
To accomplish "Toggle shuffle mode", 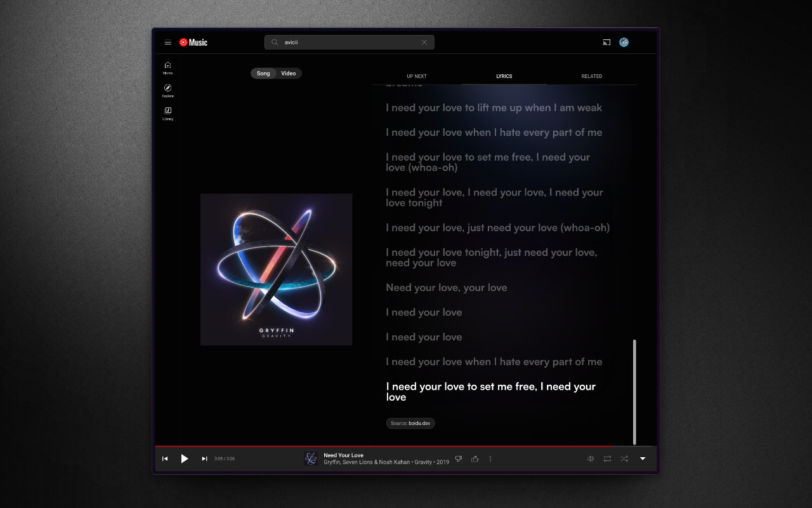I will tap(624, 458).
